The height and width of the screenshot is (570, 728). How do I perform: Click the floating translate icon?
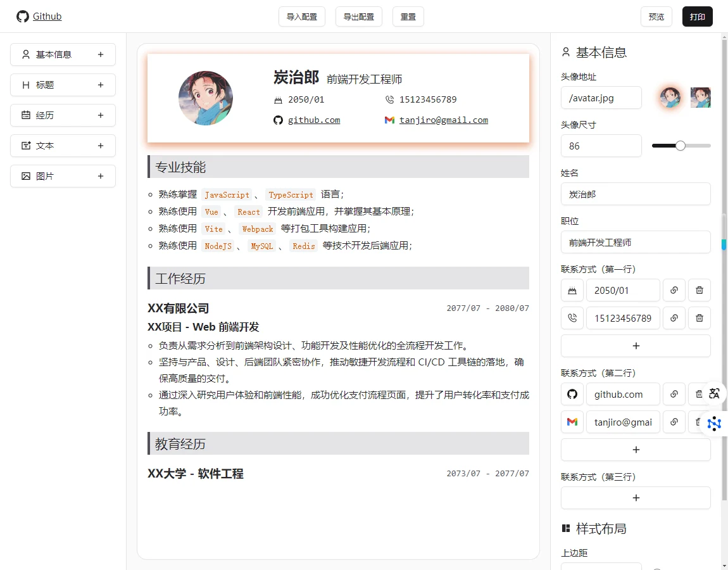714,394
